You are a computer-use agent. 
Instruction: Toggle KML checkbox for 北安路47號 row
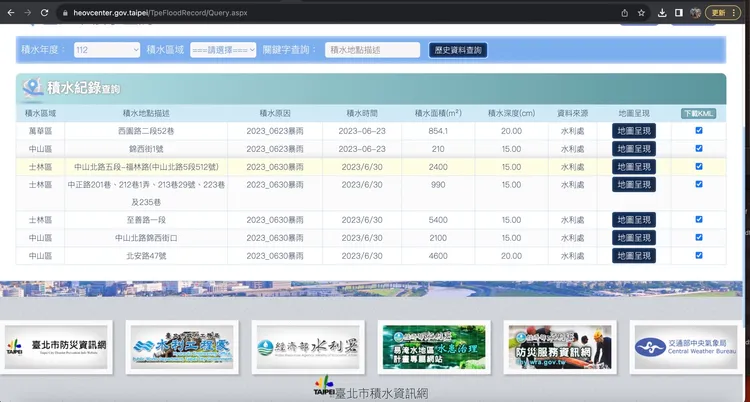(x=699, y=256)
